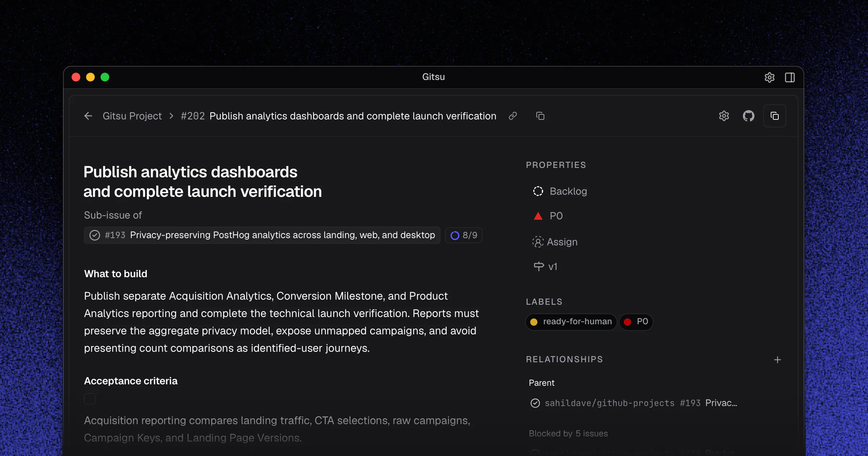Click the Assign person icon

[x=538, y=242]
